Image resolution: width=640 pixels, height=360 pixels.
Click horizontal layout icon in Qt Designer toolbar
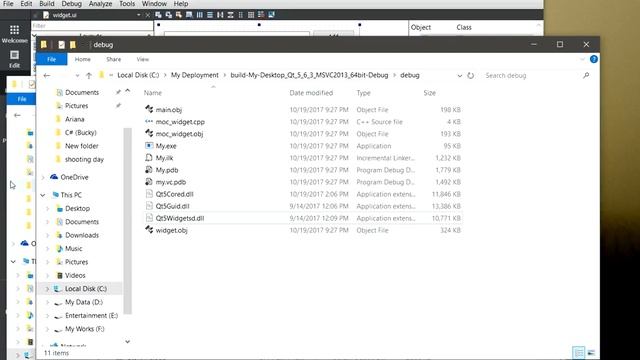200,15
